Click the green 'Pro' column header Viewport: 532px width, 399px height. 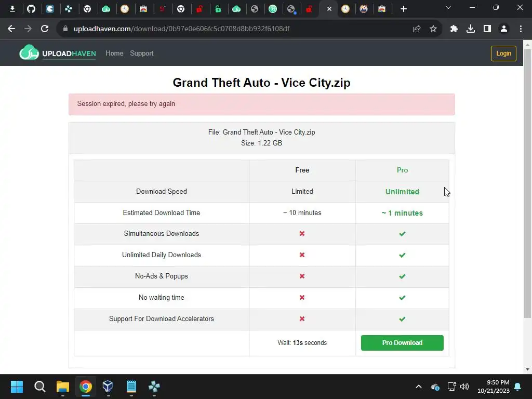(402, 170)
